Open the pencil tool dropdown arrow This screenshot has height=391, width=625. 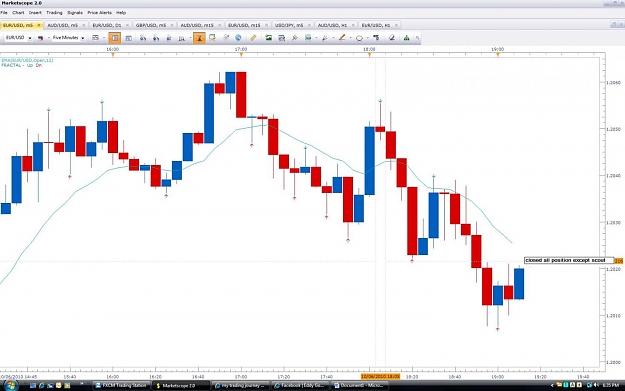350,38
